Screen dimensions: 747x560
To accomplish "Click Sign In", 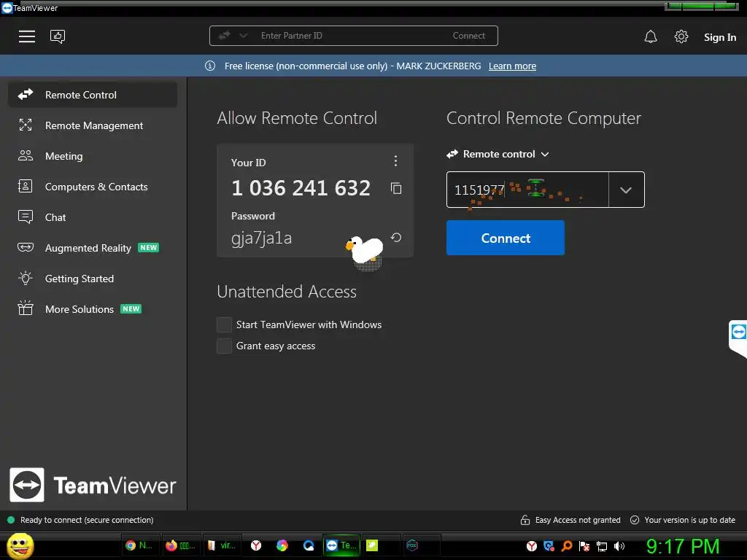I will (720, 37).
